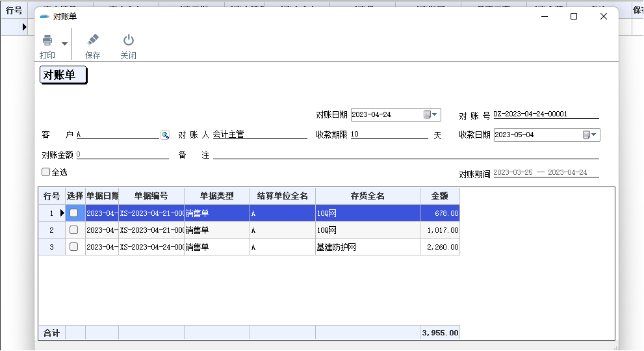
Task: Minimize the 对账单 window
Action: pyautogui.click(x=545, y=16)
